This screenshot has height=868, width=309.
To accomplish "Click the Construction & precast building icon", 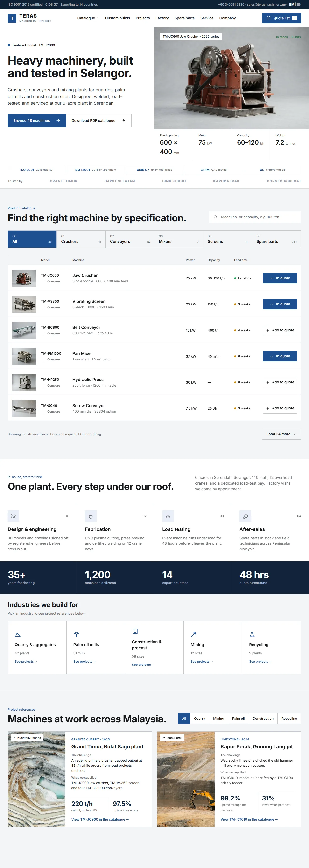I will (x=135, y=631).
